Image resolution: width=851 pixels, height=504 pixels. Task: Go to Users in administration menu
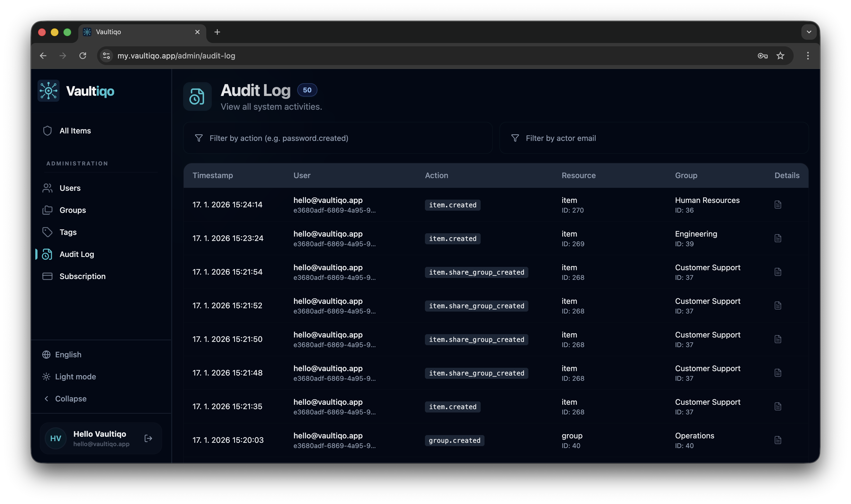click(70, 188)
